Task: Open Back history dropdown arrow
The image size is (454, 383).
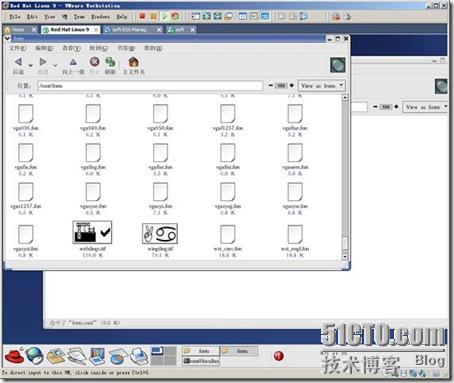Action: [30, 65]
